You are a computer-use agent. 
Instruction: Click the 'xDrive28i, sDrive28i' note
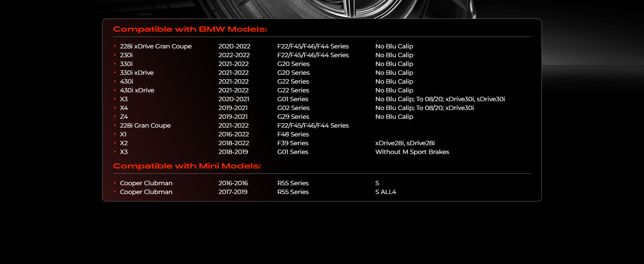tap(405, 143)
